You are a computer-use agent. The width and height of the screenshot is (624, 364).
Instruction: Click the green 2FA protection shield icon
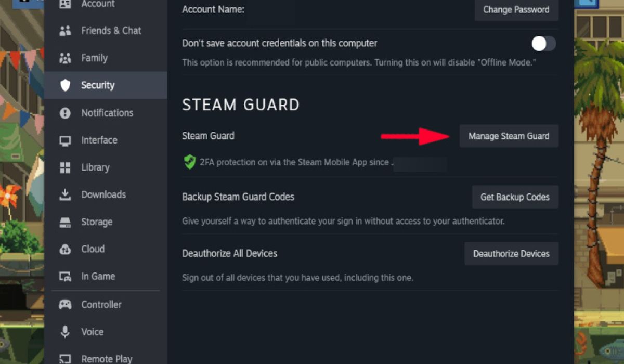pos(189,162)
